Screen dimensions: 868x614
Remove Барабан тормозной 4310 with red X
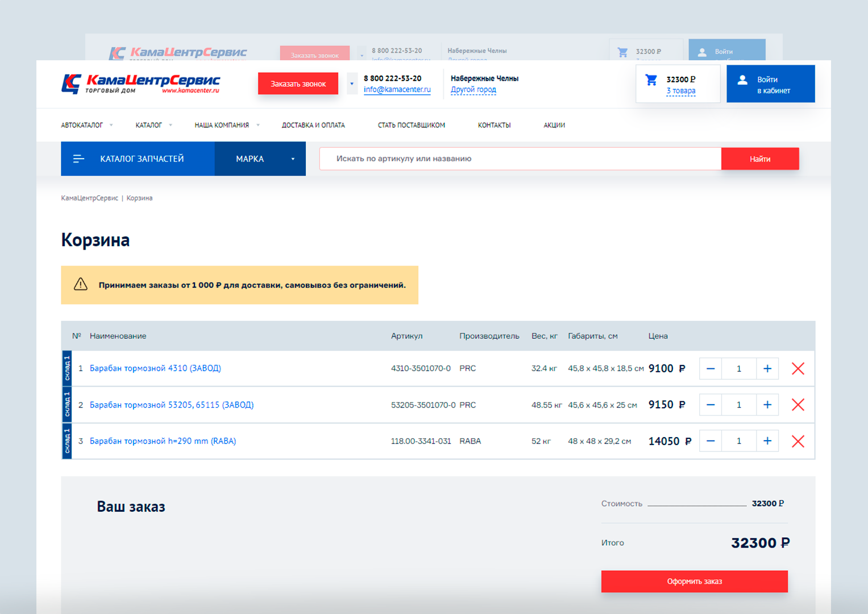click(x=798, y=369)
